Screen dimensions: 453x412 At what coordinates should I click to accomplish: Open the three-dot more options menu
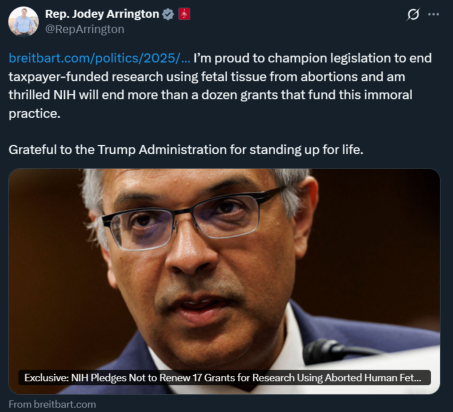tap(433, 14)
